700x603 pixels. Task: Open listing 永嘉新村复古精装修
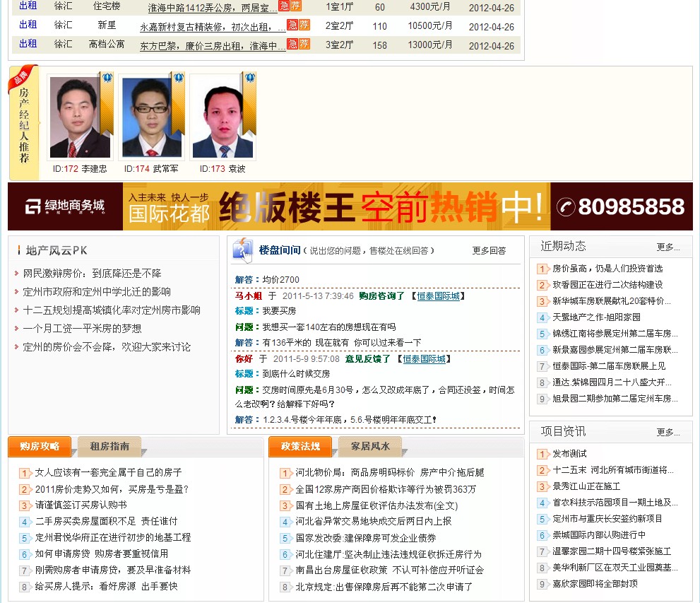point(213,27)
